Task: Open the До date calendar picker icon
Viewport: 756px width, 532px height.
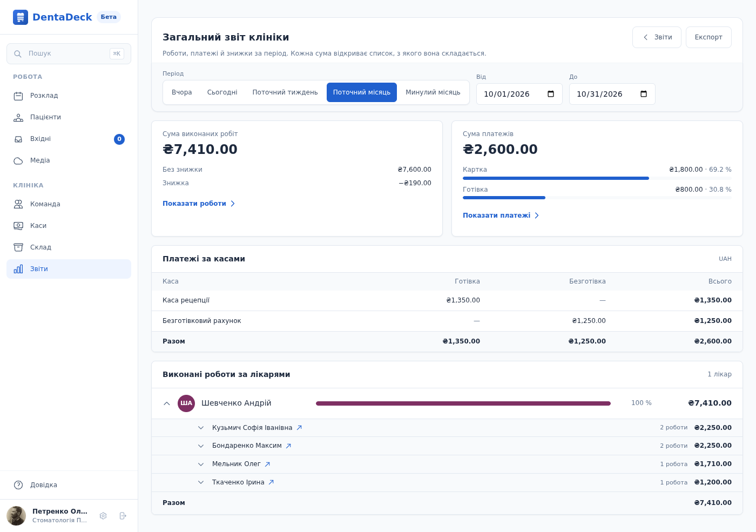Action: [644, 94]
